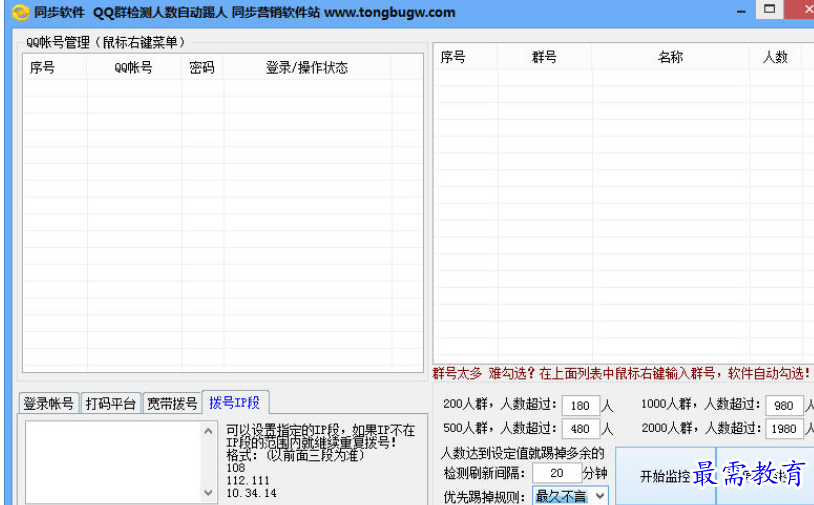Edit the 500人群 threshold field 480

(580, 429)
